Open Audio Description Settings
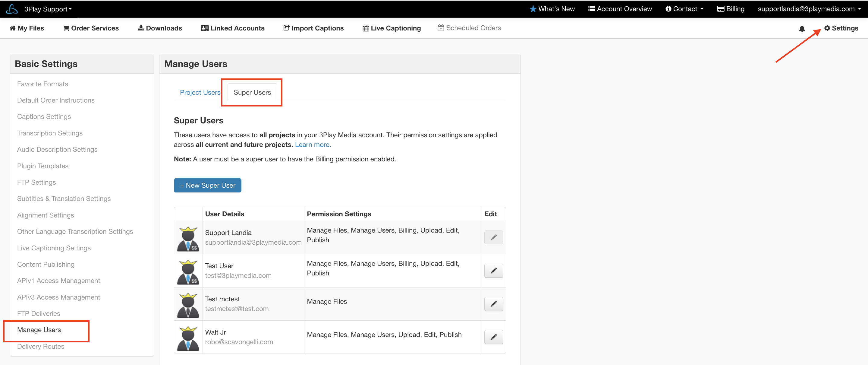The height and width of the screenshot is (365, 868). (x=57, y=149)
